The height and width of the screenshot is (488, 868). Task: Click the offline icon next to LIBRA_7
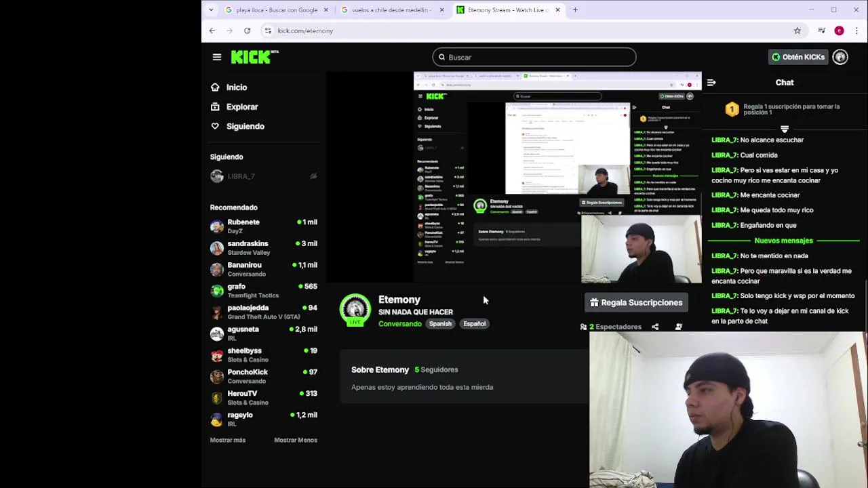(x=313, y=176)
